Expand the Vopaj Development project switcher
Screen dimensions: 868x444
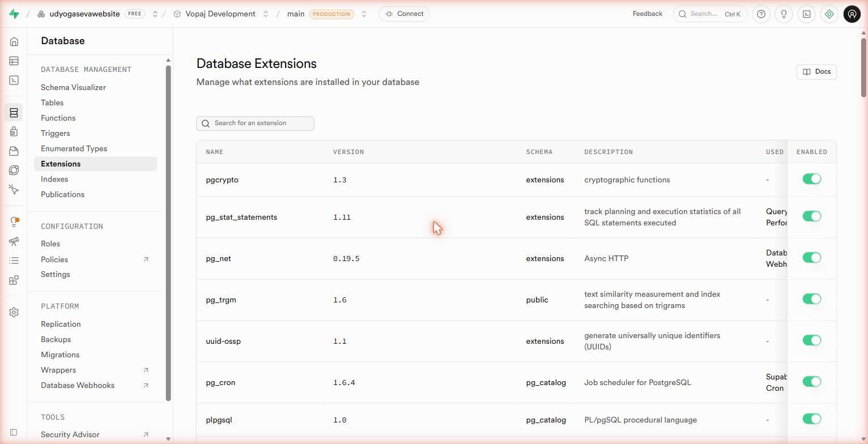pos(265,14)
